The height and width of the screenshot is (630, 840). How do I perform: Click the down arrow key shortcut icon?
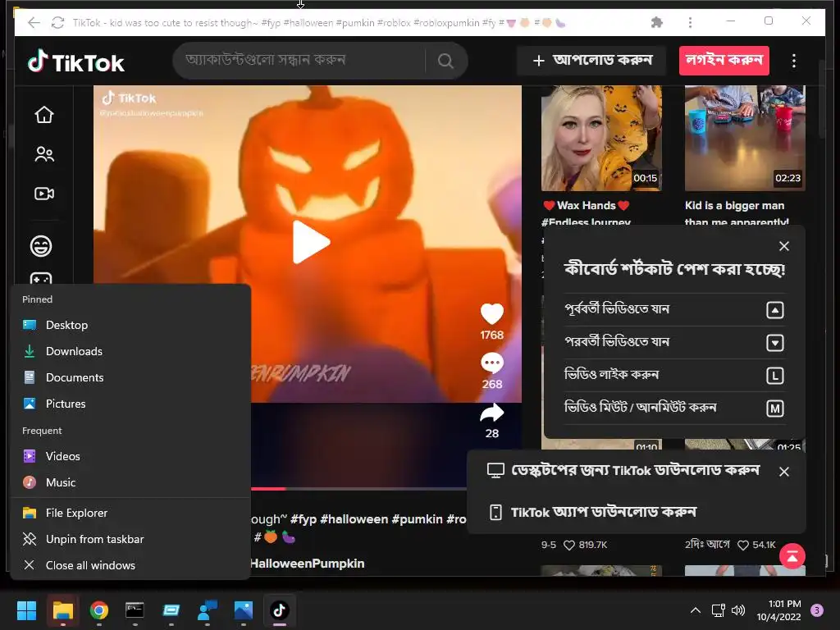click(774, 342)
